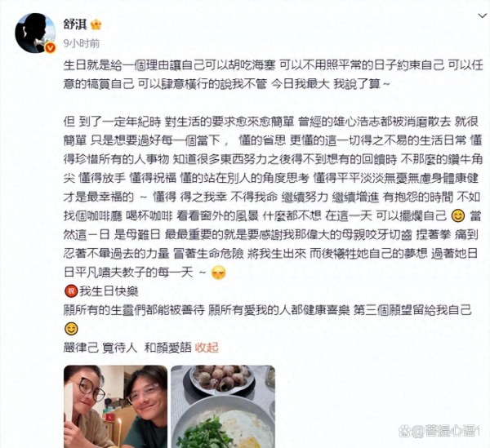Image resolution: width=490 pixels, height=448 pixels.
Task: Click the sleepy emoji after 每一天
Action: pyautogui.click(x=218, y=273)
